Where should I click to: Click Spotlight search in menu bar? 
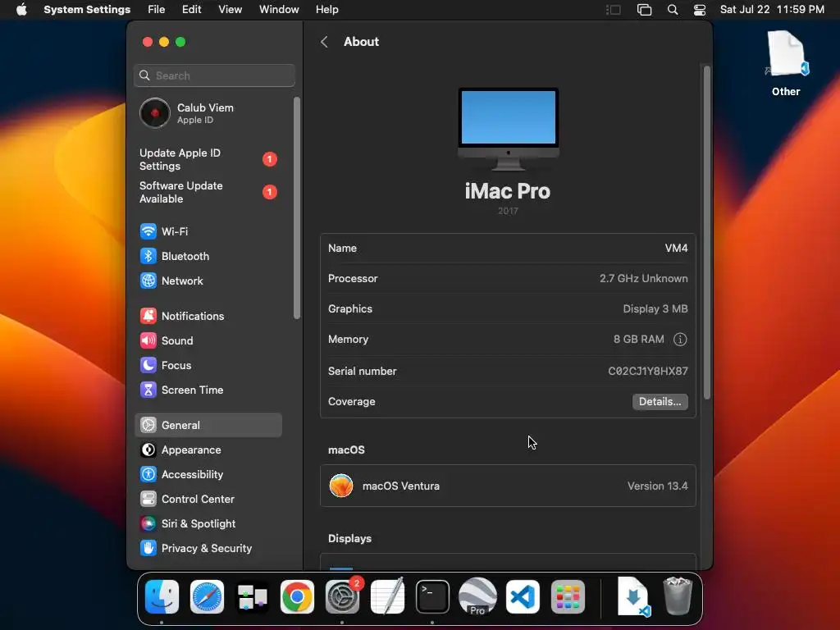673,10
